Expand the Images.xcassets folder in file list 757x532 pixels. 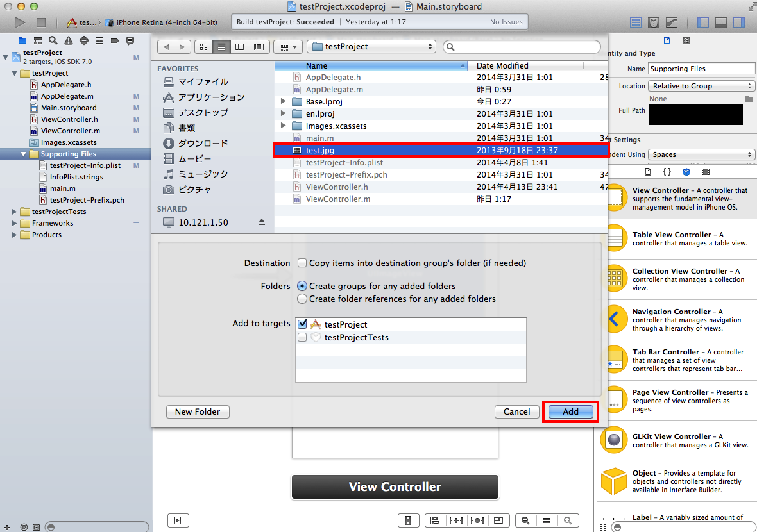coord(284,126)
